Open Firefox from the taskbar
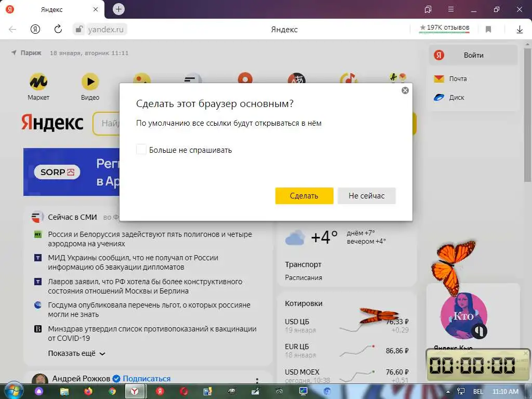The image size is (532, 399). [88, 391]
